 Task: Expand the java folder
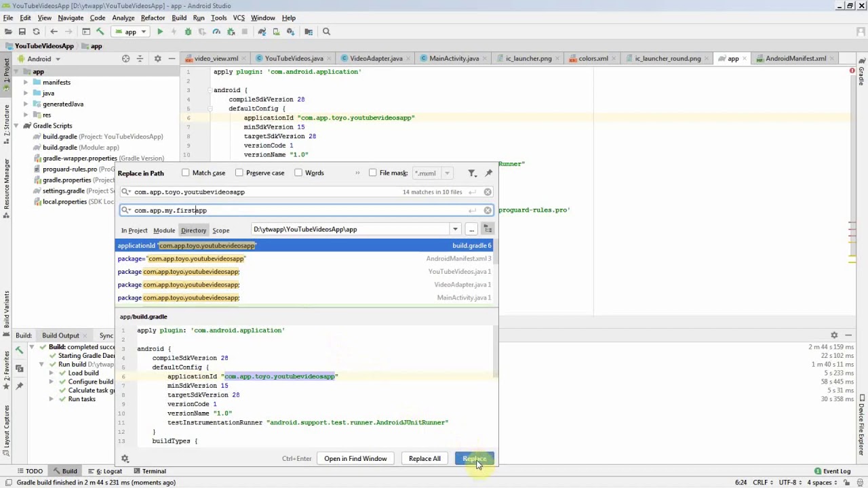point(26,94)
